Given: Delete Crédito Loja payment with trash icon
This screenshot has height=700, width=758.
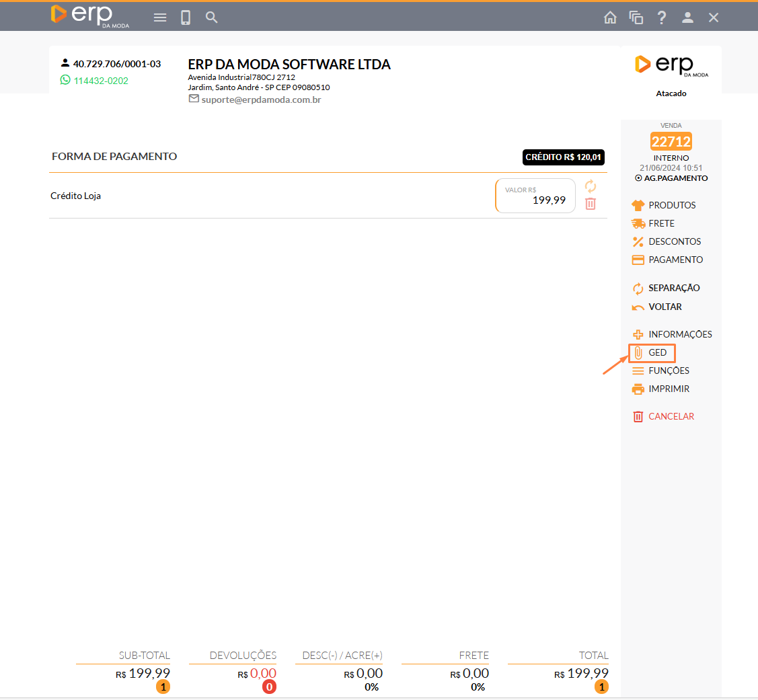Looking at the screenshot, I should coord(591,204).
